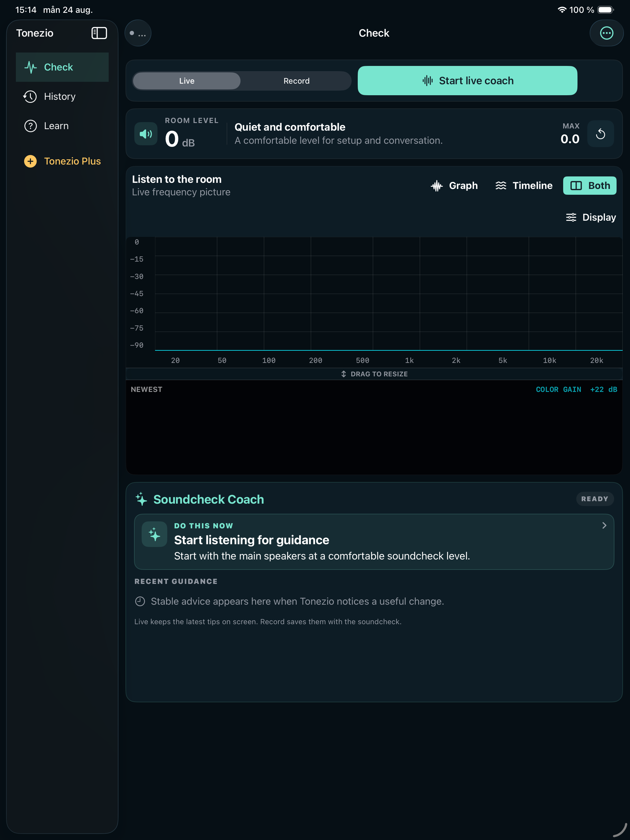
Task: Toggle the sidebar panel icon
Action: [99, 33]
